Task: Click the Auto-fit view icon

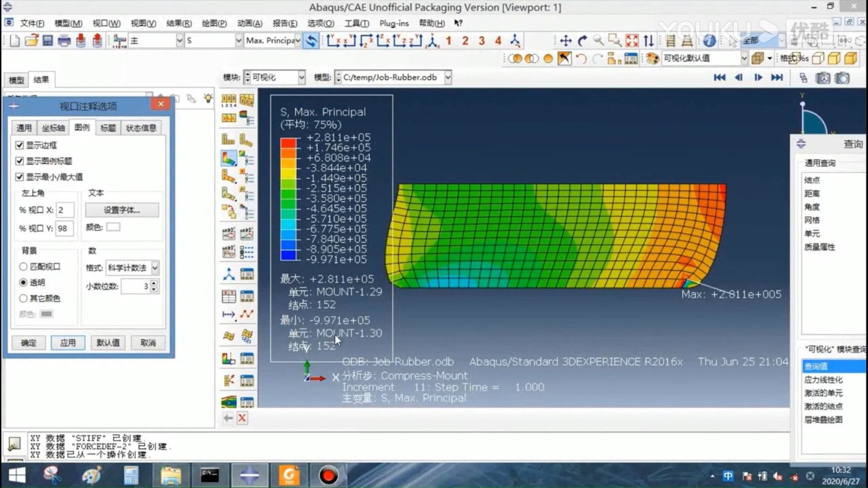Action: (x=632, y=41)
